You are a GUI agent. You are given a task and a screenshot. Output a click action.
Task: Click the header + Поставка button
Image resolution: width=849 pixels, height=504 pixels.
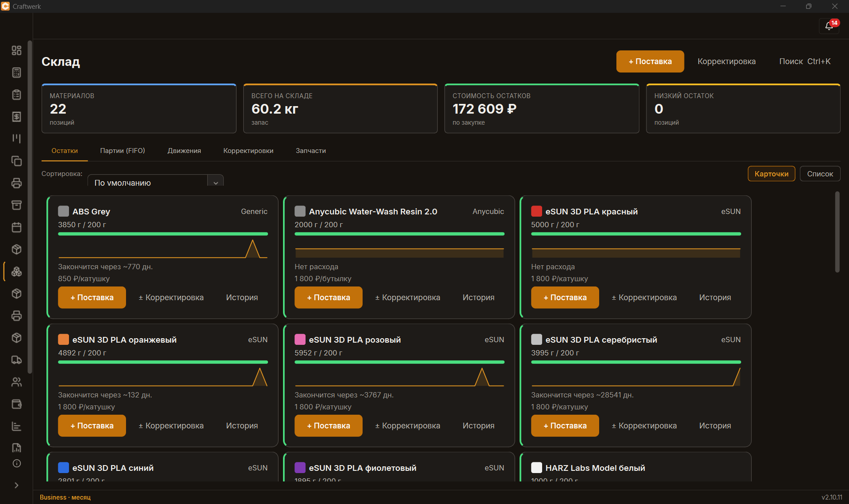click(x=650, y=61)
